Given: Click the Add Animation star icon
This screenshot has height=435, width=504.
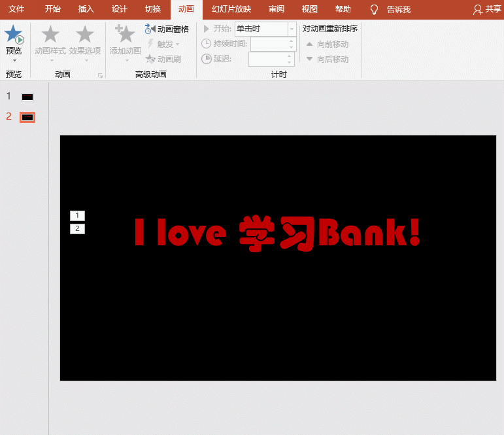Looking at the screenshot, I should (125, 34).
